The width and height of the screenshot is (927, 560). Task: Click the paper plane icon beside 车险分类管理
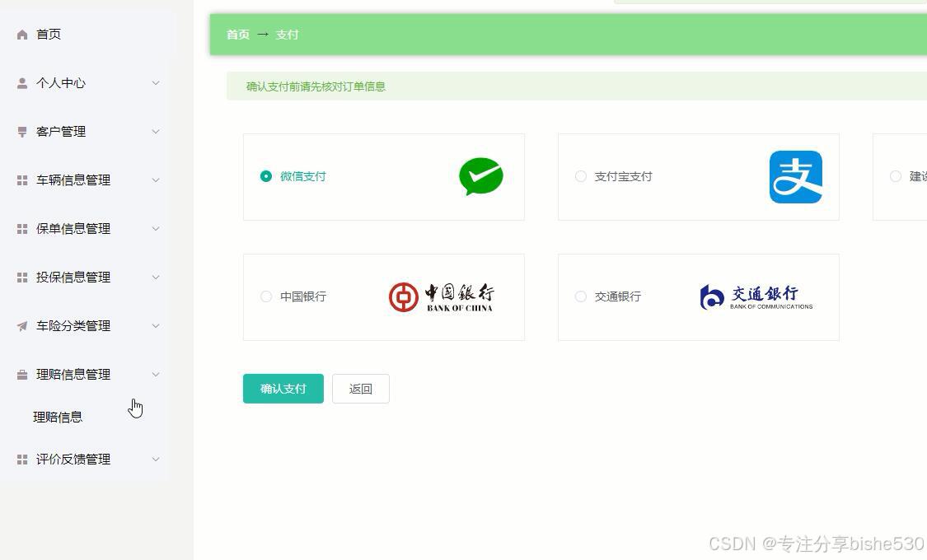[22, 326]
